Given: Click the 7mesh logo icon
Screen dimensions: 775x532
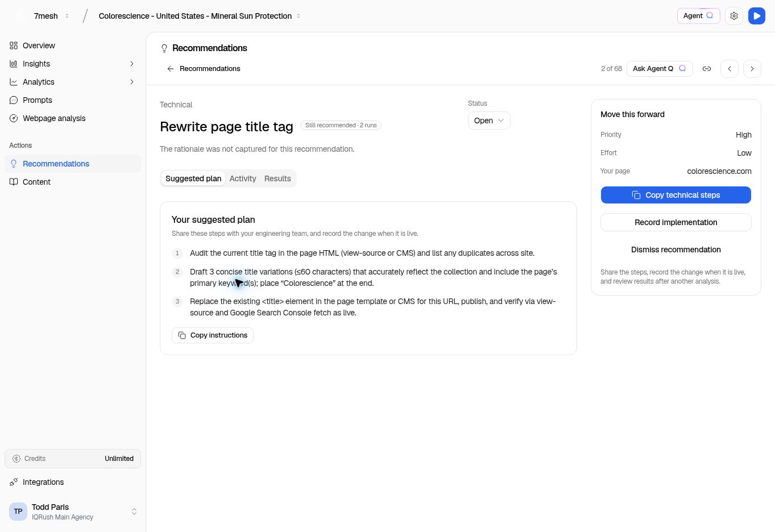Looking at the screenshot, I should coord(20,16).
